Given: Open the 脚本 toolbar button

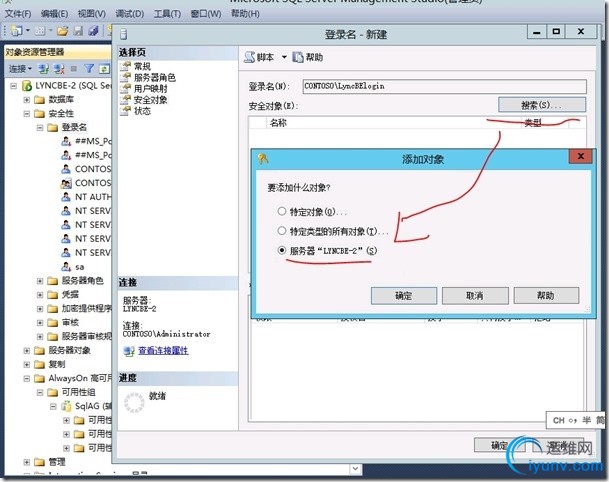Looking at the screenshot, I should [259, 57].
